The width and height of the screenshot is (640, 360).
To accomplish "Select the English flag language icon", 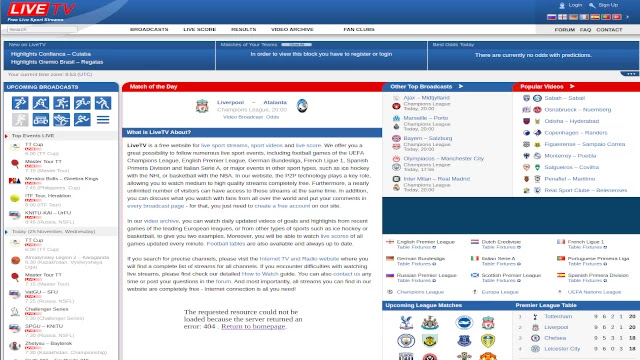I will [562, 17].
